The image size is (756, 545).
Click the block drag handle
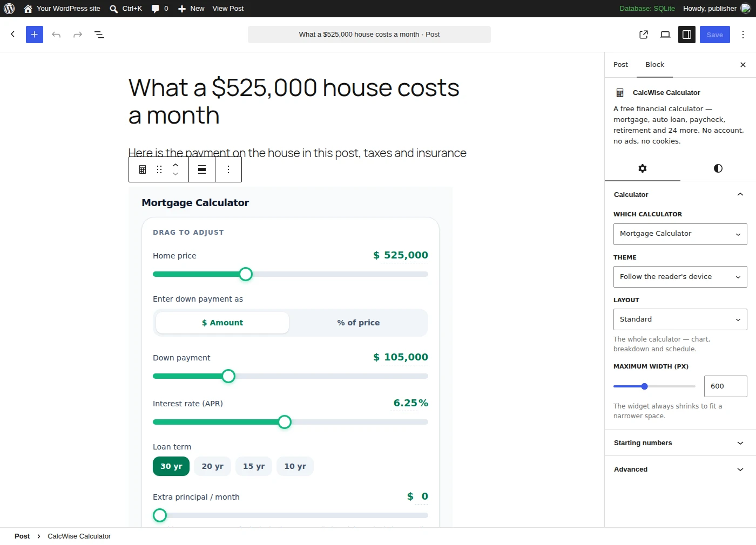point(159,169)
